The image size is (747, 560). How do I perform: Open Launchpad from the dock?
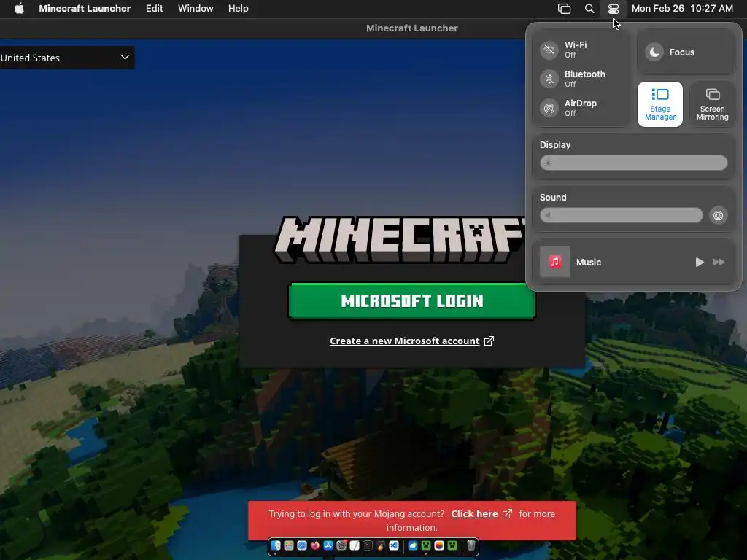point(289,545)
